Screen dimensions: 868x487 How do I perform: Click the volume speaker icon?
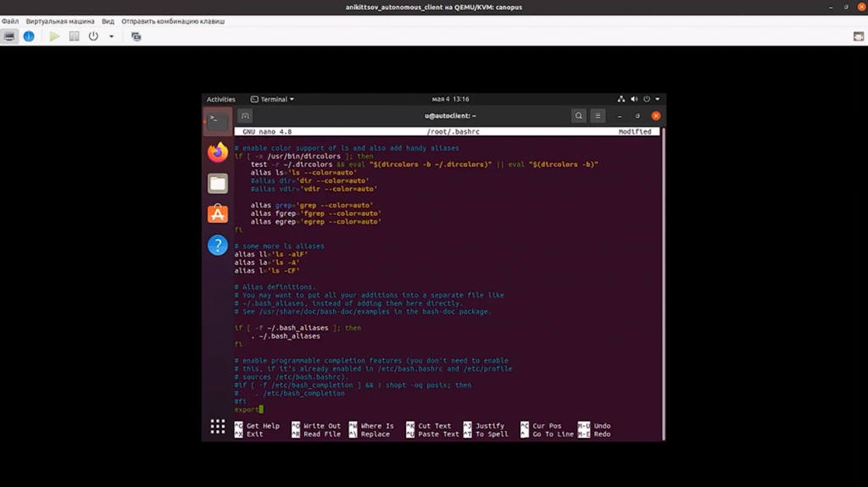point(634,99)
